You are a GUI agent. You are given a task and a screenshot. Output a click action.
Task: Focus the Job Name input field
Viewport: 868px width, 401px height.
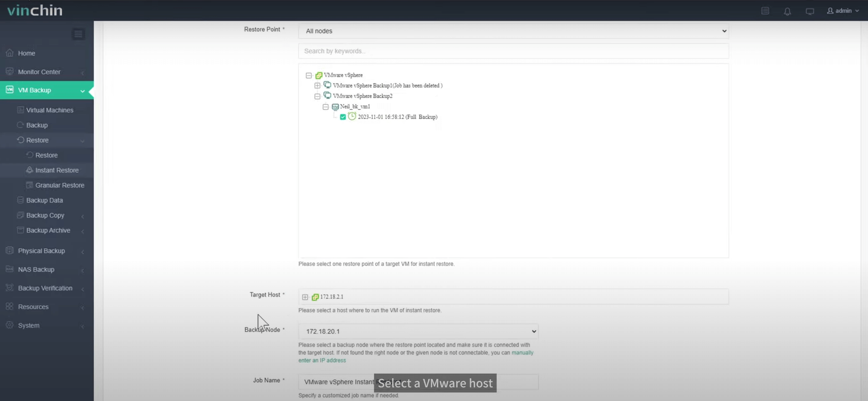418,382
